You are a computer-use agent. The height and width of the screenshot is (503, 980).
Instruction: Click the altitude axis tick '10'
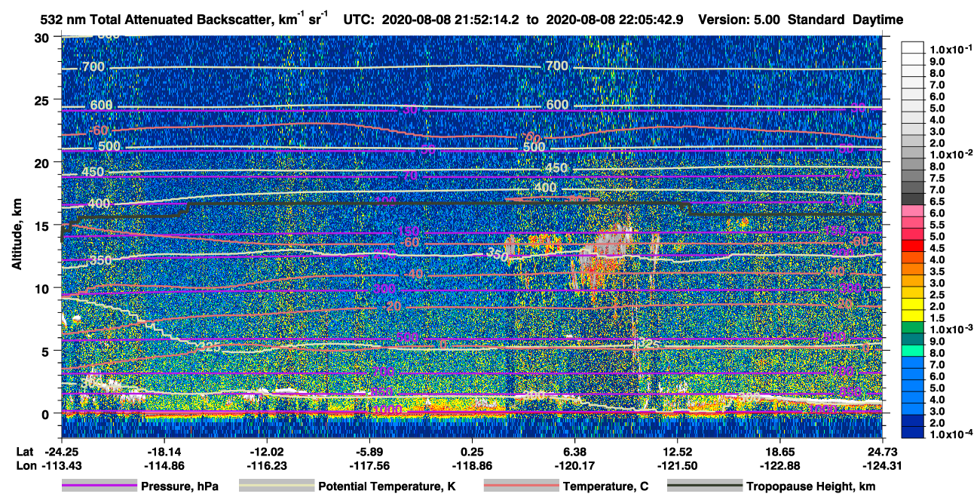coord(43,288)
